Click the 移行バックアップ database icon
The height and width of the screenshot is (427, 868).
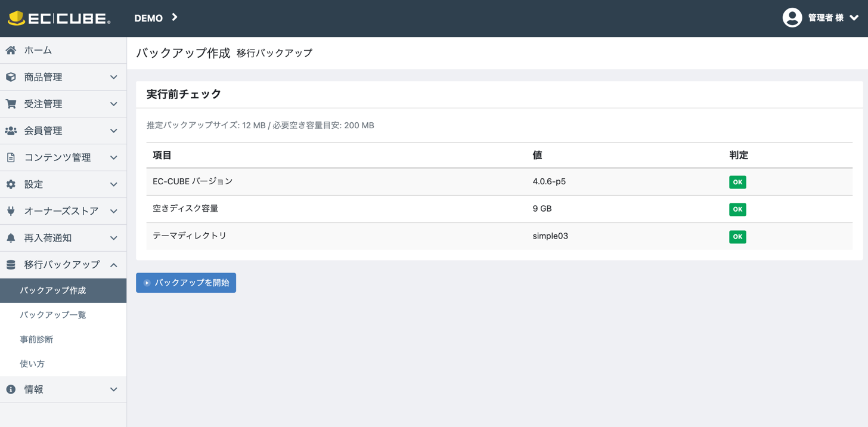[x=11, y=265]
